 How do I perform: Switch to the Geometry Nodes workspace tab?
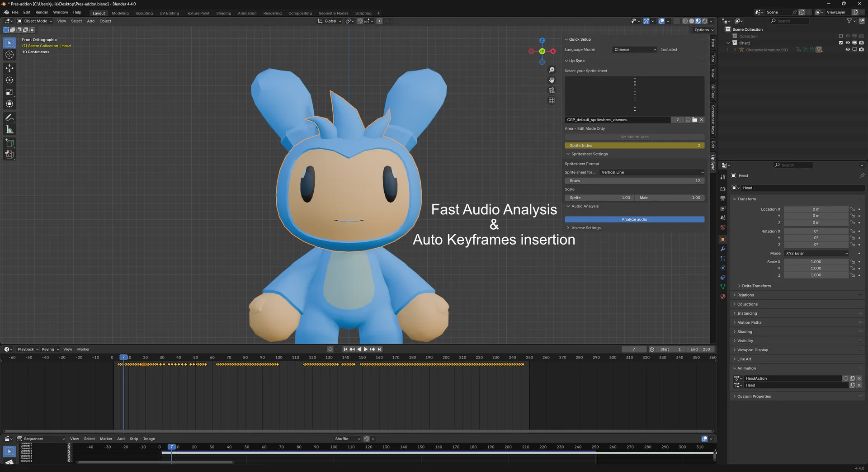(333, 13)
